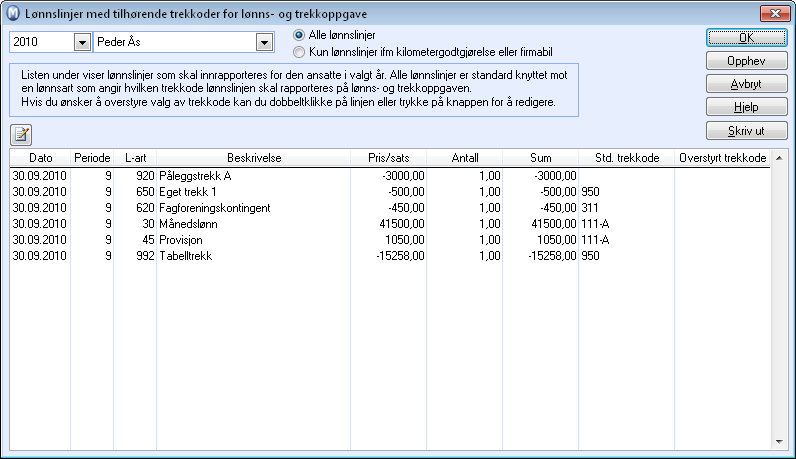Screen dimensions: 796x459
Task: Click the Antall column header
Action: [465, 158]
